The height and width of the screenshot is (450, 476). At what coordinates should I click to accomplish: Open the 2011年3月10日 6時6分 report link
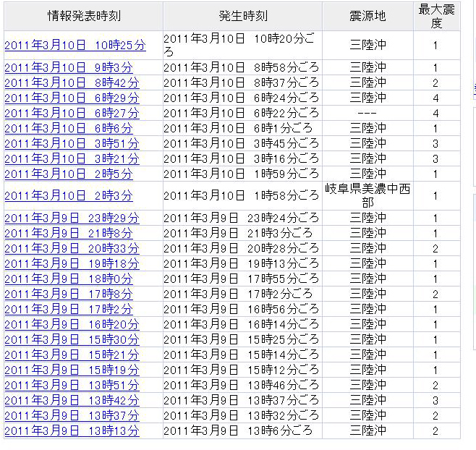(69, 128)
